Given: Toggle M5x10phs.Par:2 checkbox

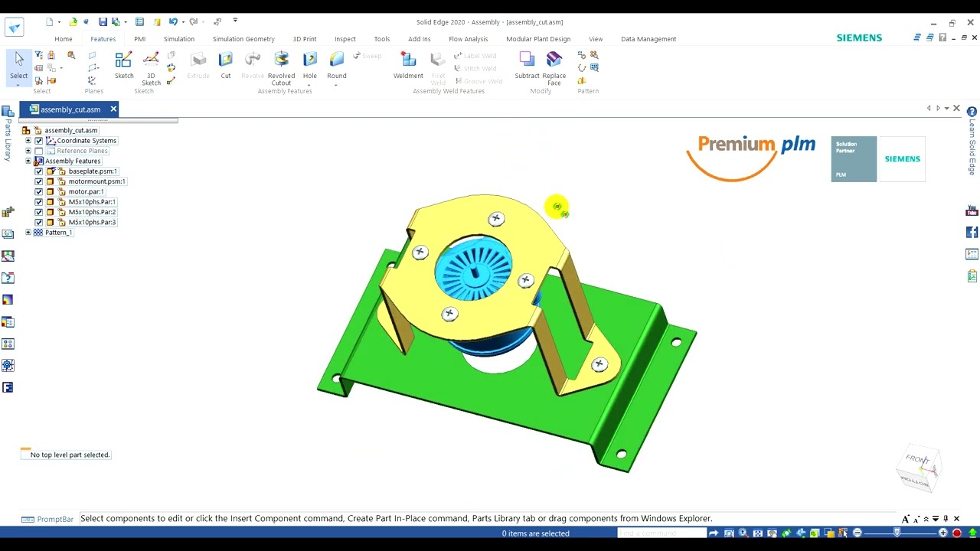Looking at the screenshot, I should [39, 212].
